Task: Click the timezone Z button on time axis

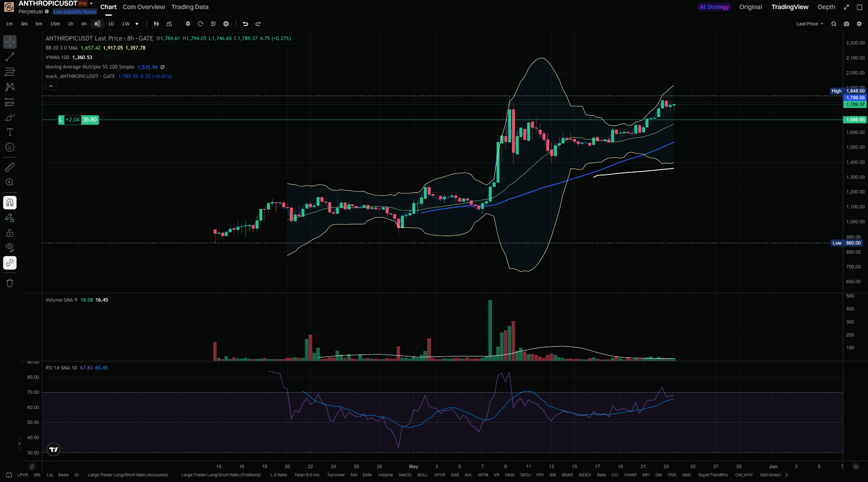Action: click(x=32, y=466)
